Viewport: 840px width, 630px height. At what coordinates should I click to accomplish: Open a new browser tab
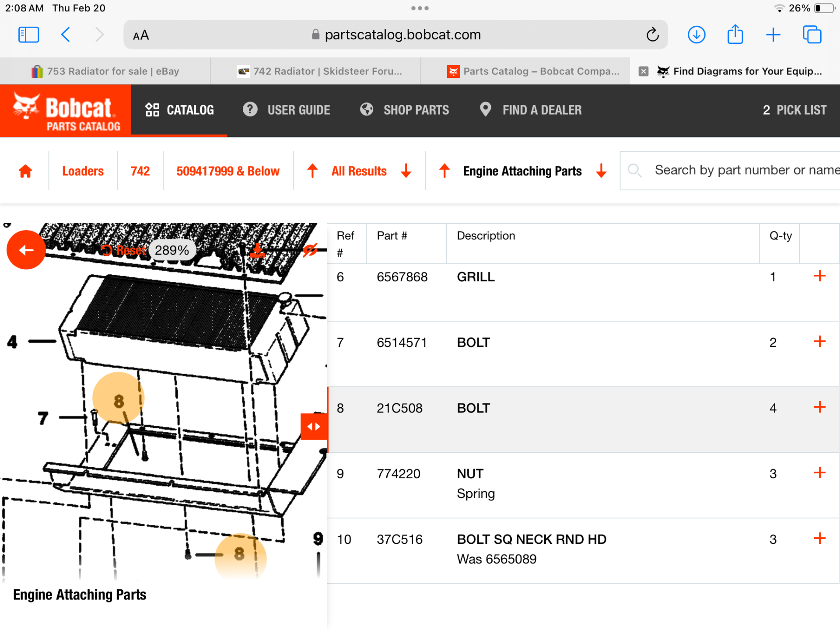pos(773,35)
